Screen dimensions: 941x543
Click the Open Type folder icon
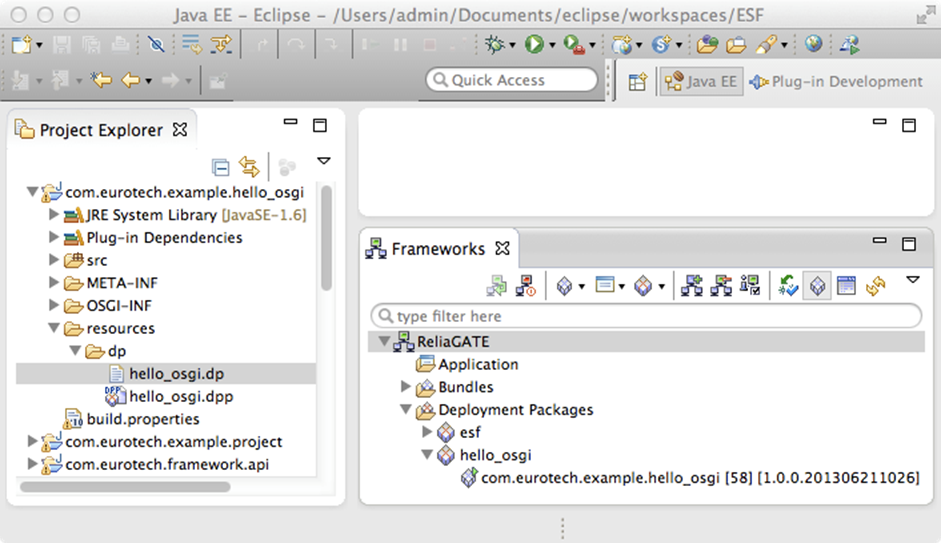[x=707, y=44]
